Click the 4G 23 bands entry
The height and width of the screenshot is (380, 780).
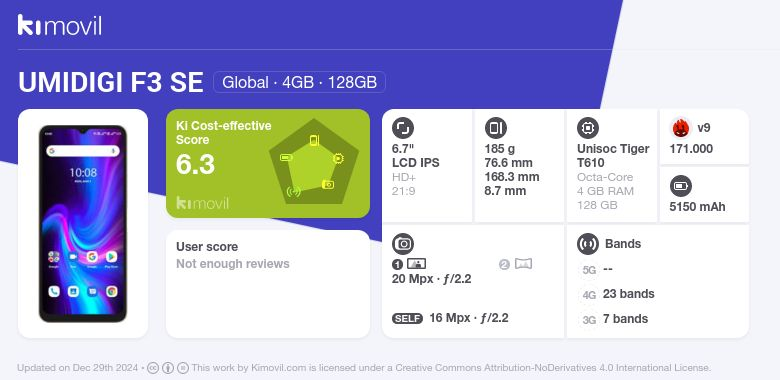617,294
